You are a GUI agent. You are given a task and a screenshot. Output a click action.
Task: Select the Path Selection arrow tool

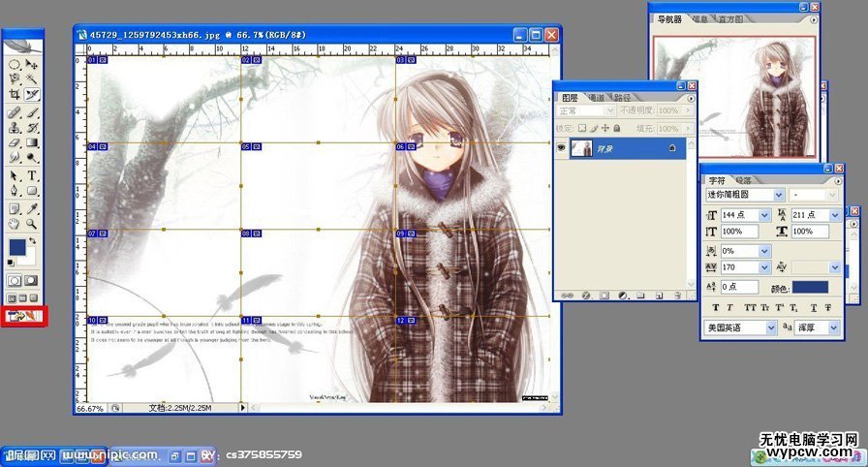click(15, 176)
